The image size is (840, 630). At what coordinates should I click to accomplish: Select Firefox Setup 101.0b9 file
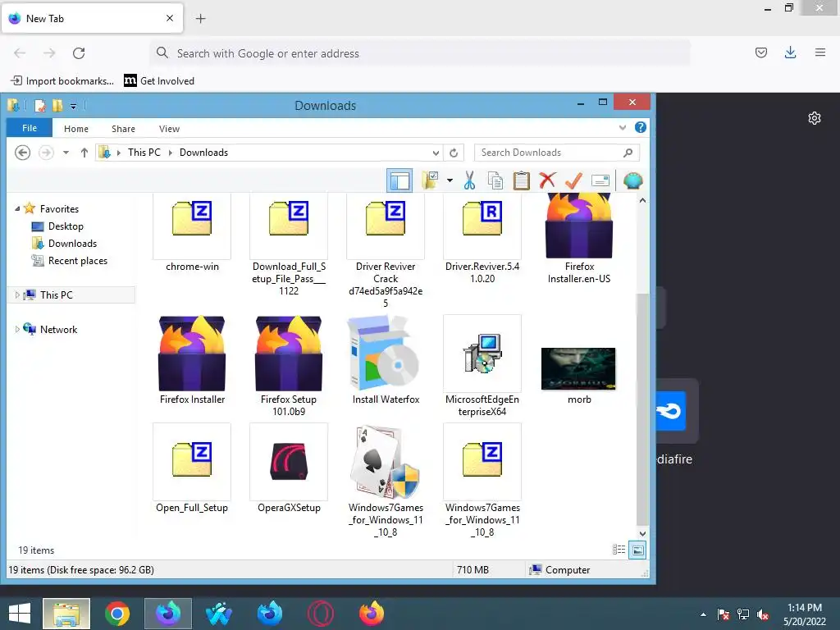click(289, 366)
